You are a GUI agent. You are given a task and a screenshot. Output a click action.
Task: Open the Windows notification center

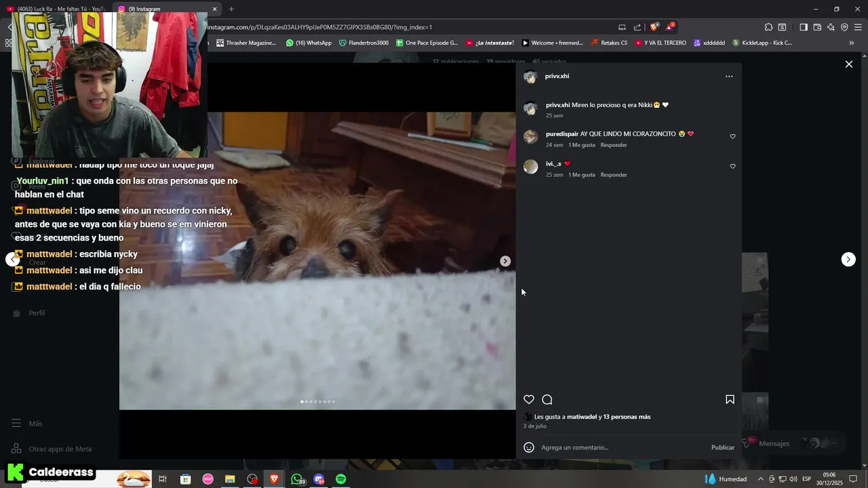[853, 479]
